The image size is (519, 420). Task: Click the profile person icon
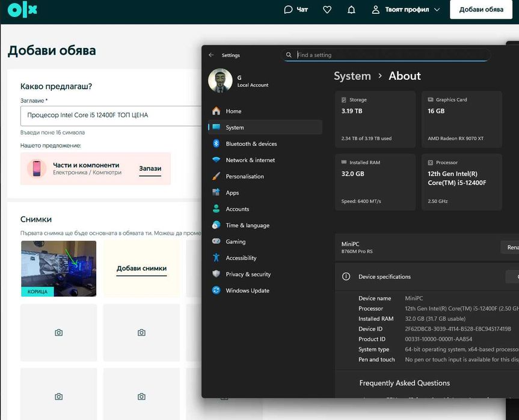[x=375, y=10]
